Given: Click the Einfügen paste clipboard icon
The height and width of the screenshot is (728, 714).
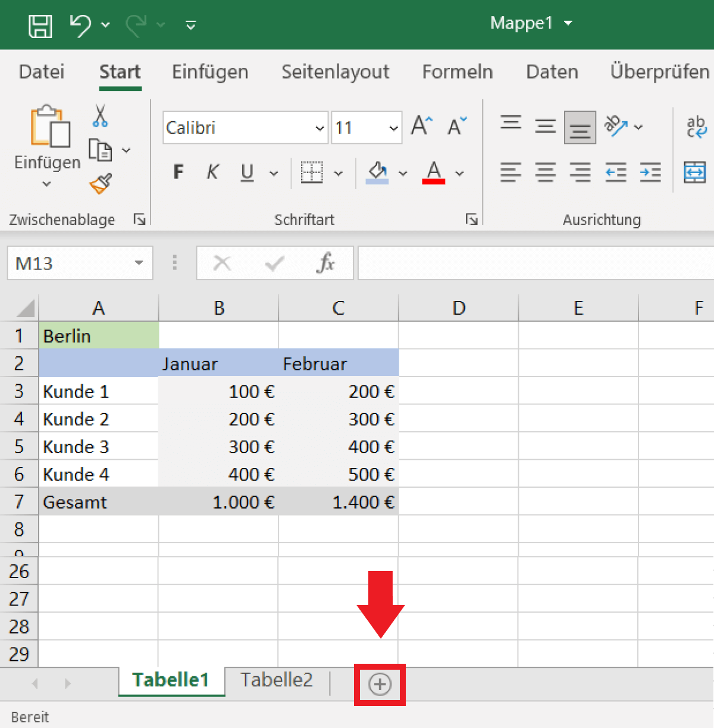Looking at the screenshot, I should click(50, 126).
